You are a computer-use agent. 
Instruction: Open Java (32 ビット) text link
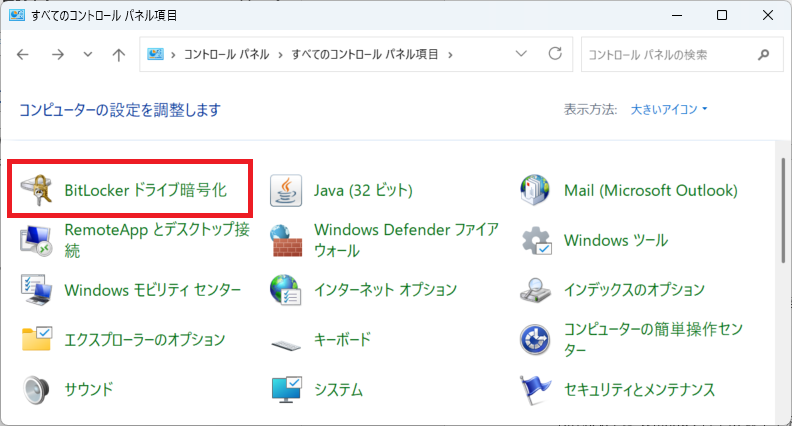point(363,190)
